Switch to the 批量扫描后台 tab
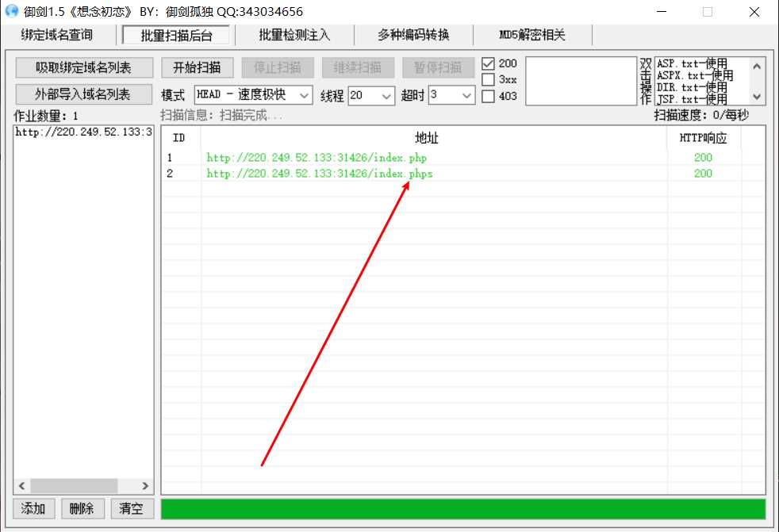The width and height of the screenshot is (779, 532). click(176, 35)
